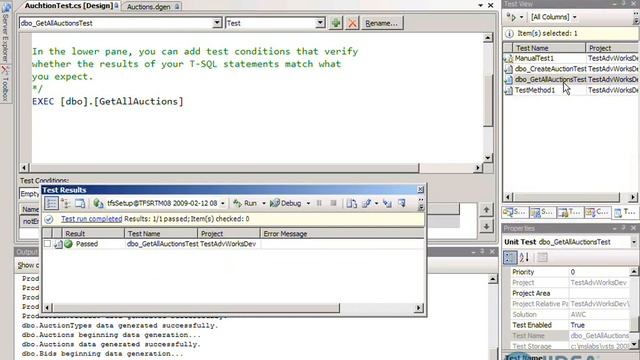The width and height of the screenshot is (640, 360).
Task: Move the test condition down with arrow
Action: (x=486, y=226)
